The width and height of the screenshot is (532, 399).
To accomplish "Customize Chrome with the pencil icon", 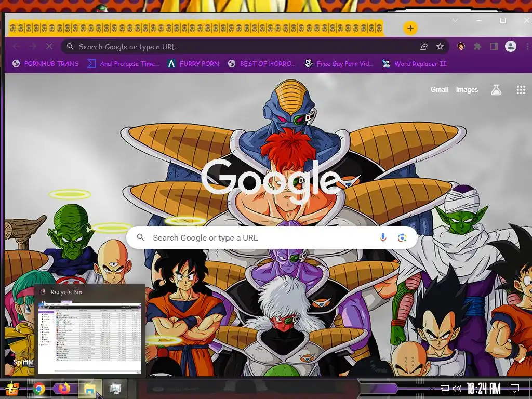I will pyautogui.click(x=522, y=359).
